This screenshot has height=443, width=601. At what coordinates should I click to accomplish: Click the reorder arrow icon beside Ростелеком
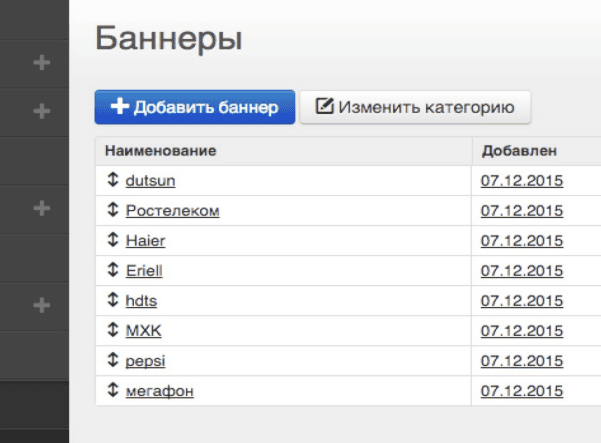coord(113,209)
